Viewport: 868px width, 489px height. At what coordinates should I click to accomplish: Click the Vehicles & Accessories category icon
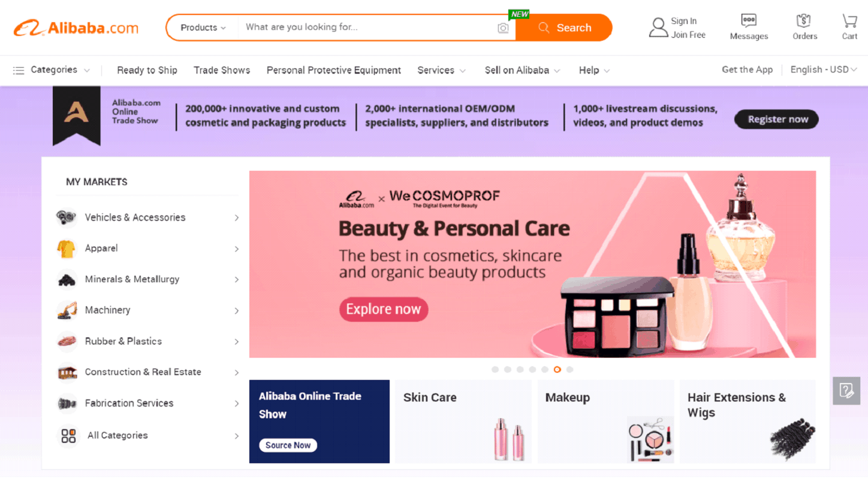point(67,218)
